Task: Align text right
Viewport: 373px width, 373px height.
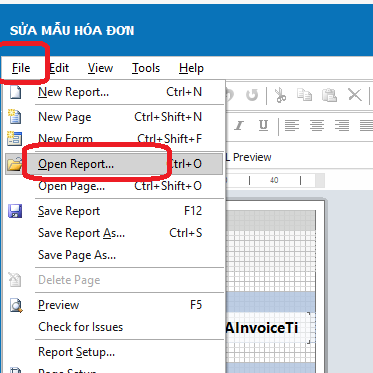Action: pyautogui.click(x=342, y=126)
